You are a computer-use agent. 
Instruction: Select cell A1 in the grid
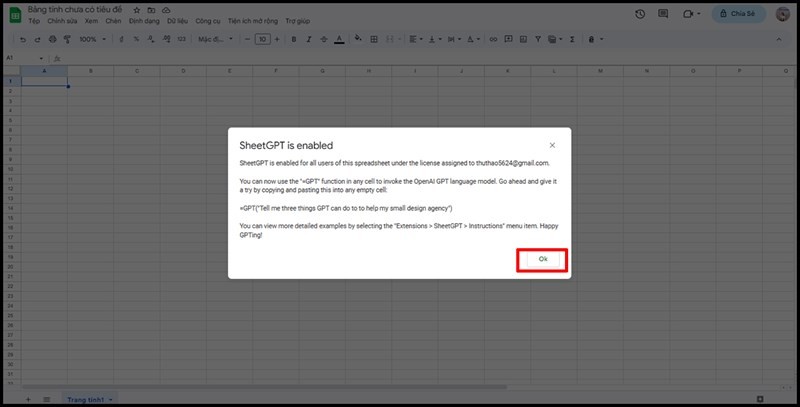[44, 81]
